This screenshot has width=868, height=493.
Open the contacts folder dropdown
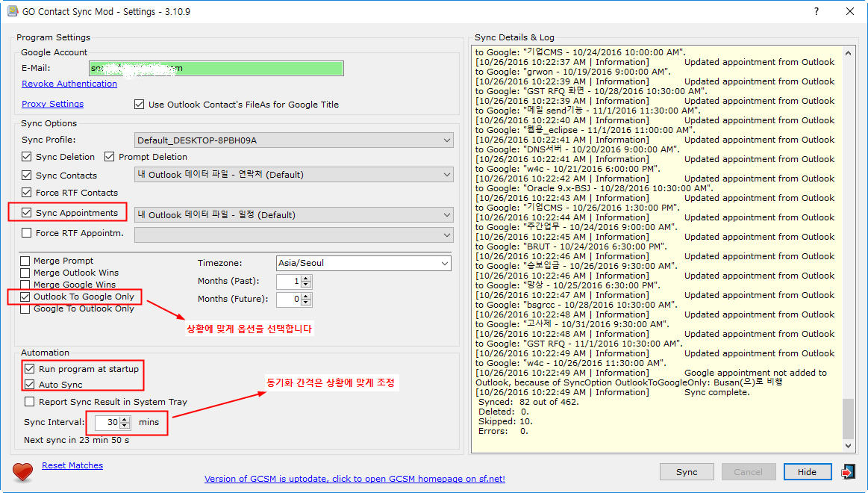point(446,175)
